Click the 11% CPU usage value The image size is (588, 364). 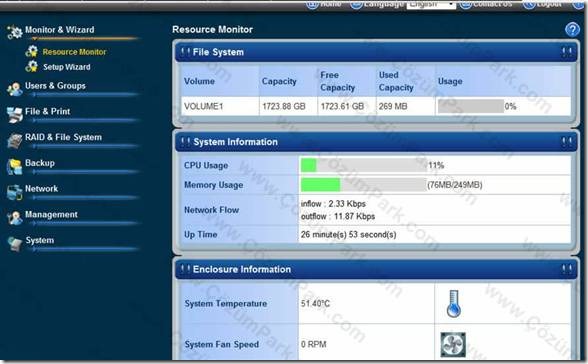point(436,165)
